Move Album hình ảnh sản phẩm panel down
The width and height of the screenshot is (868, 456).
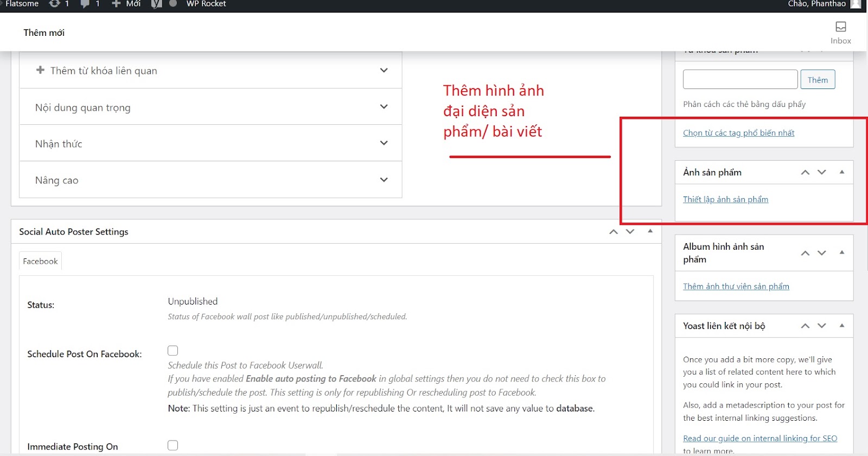coord(822,253)
